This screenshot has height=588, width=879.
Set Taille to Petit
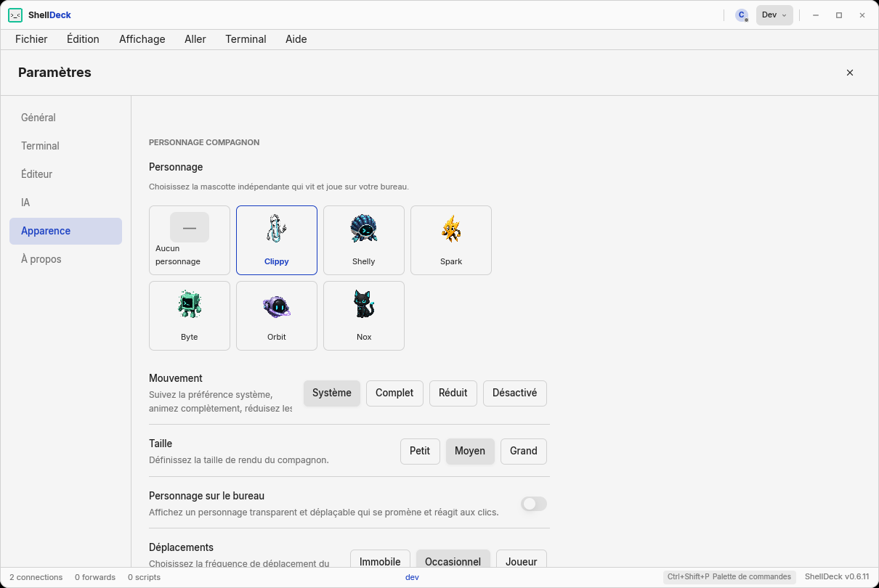(420, 452)
